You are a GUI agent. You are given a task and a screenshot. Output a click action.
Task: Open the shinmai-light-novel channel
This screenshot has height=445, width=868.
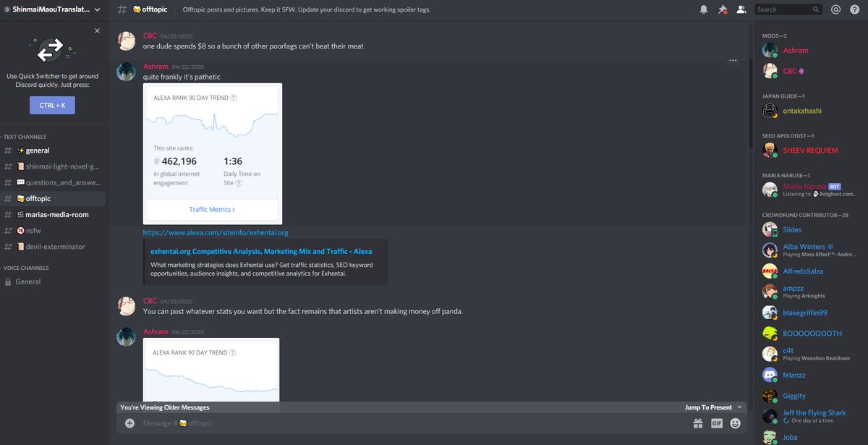[x=54, y=166]
